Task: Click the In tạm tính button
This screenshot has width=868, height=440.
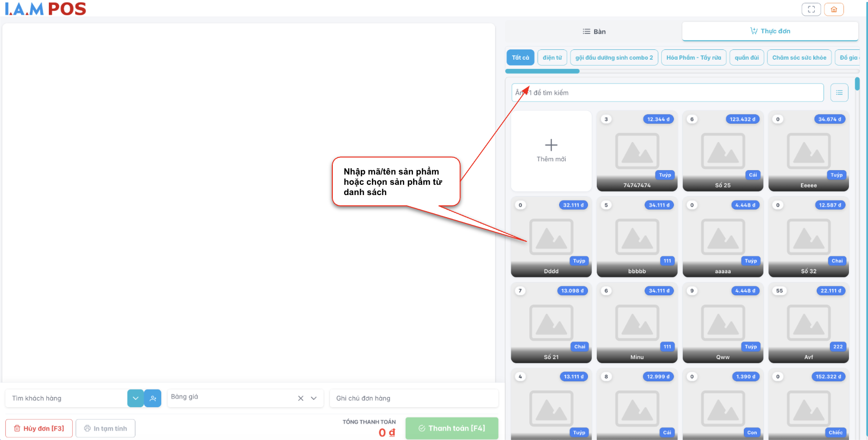Action: pyautogui.click(x=106, y=428)
